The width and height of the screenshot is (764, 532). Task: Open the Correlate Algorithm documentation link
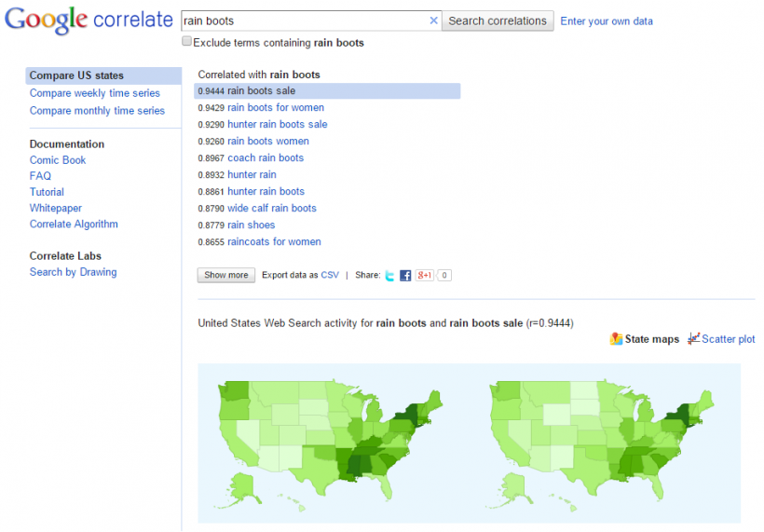[74, 224]
